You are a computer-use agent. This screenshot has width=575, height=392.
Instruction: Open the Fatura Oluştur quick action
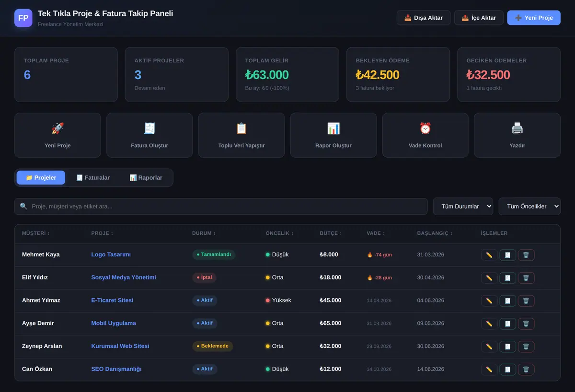(149, 135)
